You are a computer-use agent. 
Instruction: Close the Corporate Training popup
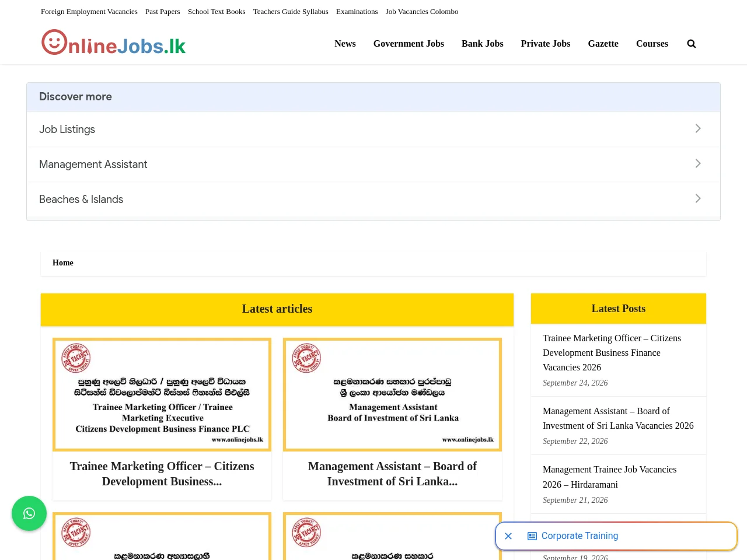(x=508, y=536)
